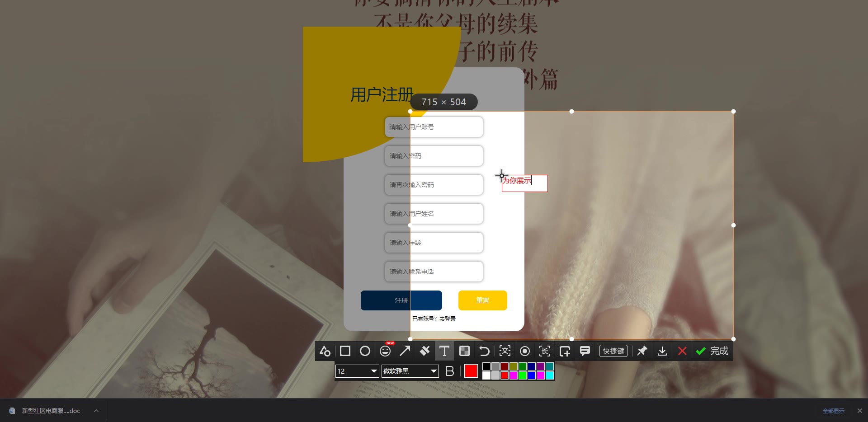The width and height of the screenshot is (868, 422).
Task: Undo the last annotation
Action: 484,351
